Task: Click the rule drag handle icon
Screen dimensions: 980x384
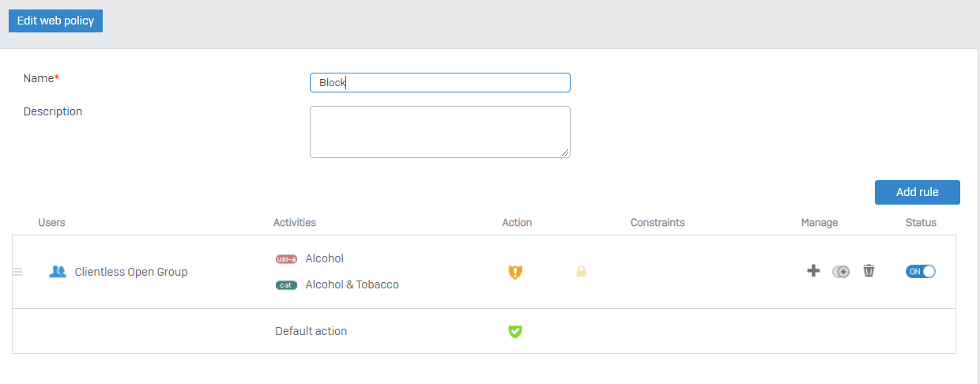Action: click(17, 272)
